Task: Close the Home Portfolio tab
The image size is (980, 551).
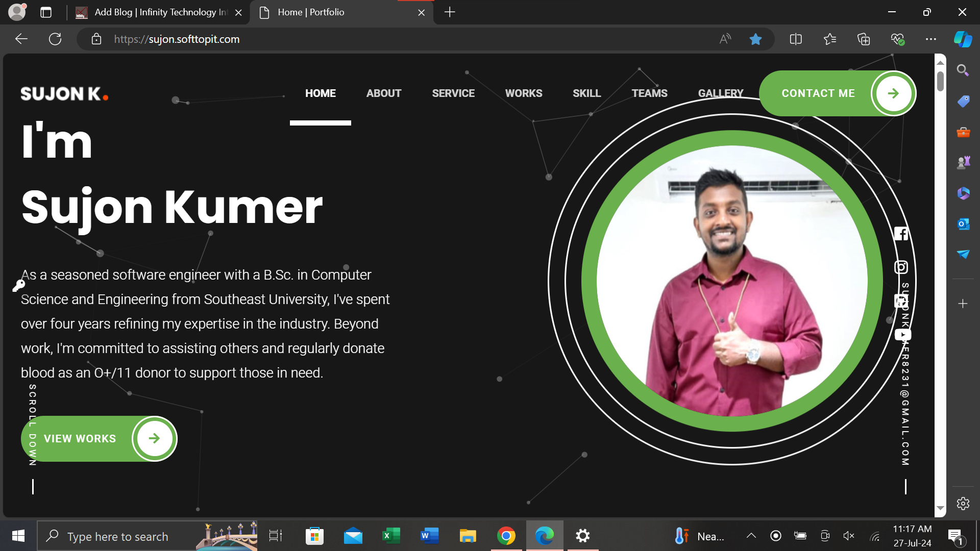Action: coord(421,13)
